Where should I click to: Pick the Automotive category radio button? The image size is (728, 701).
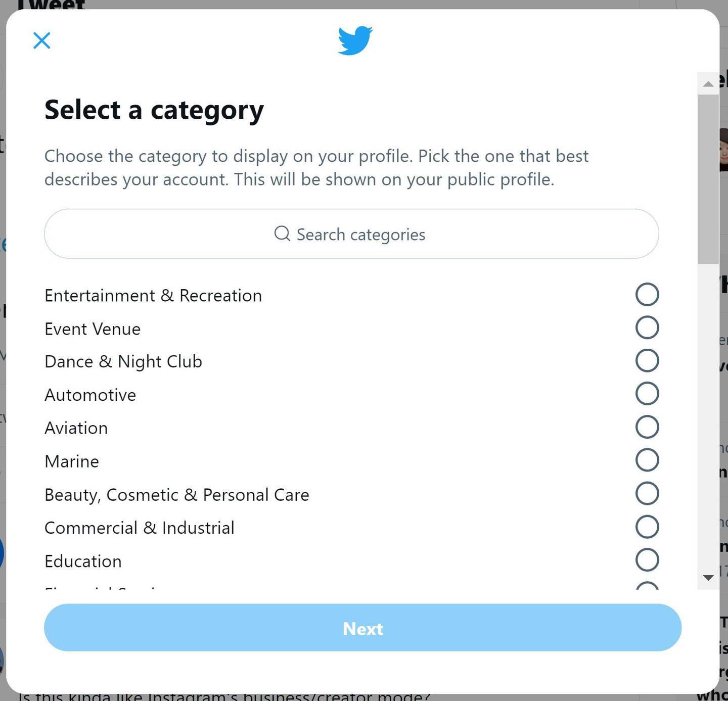click(647, 394)
